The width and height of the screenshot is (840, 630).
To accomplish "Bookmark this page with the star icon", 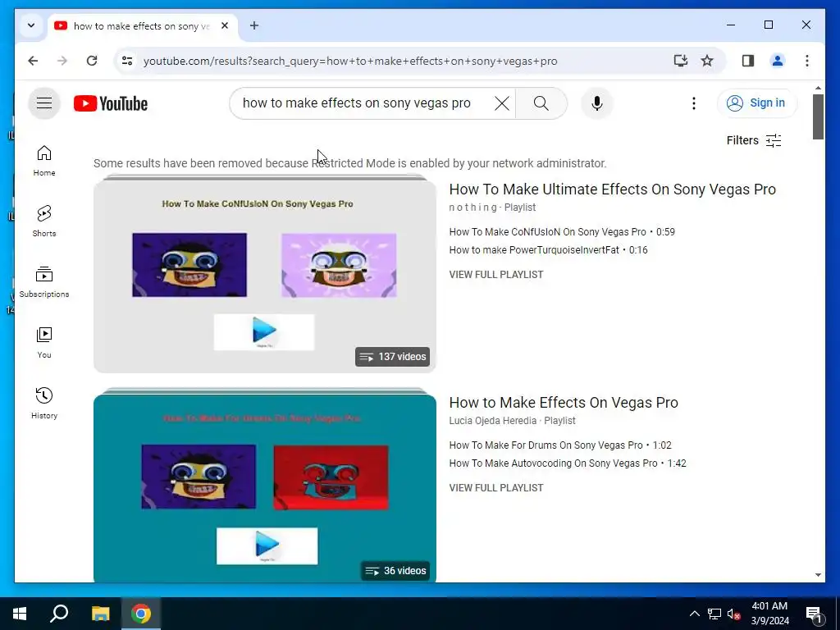I will [x=707, y=61].
